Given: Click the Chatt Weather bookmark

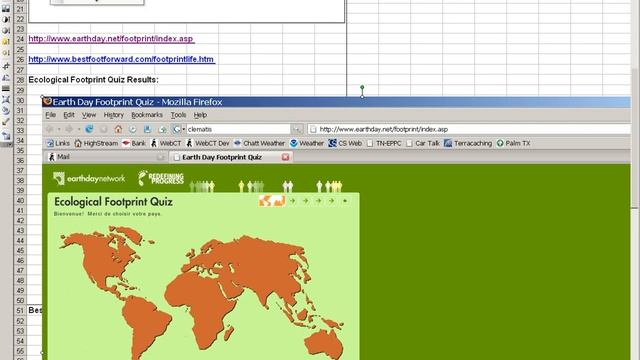Looking at the screenshot, I should [x=259, y=143].
